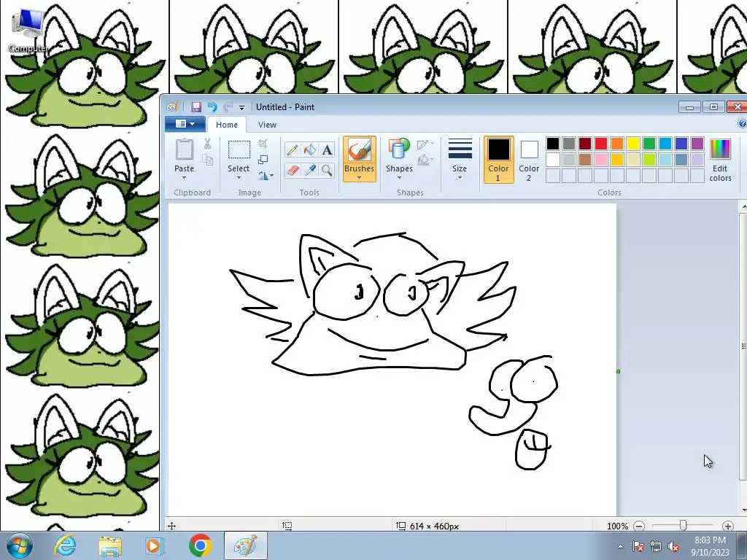Click the Paint Help question mark icon
747x560 pixels.
tap(742, 124)
